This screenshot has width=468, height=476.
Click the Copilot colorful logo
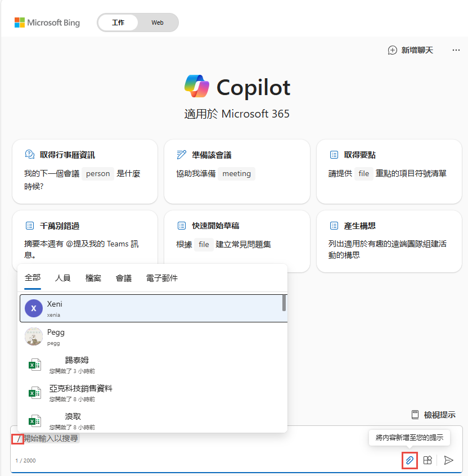197,86
